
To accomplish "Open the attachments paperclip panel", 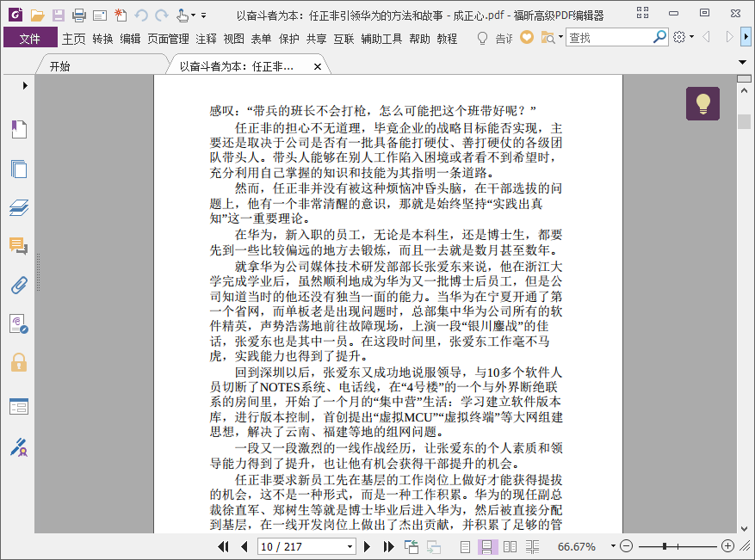I will (x=19, y=286).
